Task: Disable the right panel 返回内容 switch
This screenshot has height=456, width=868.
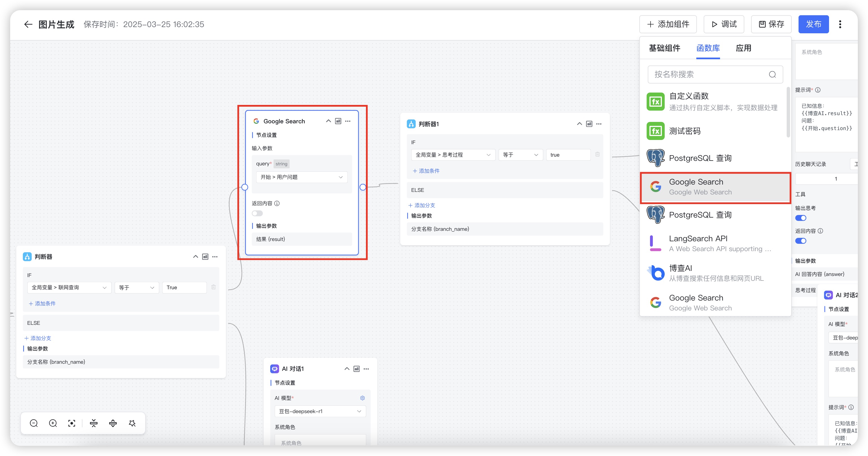Action: (801, 241)
